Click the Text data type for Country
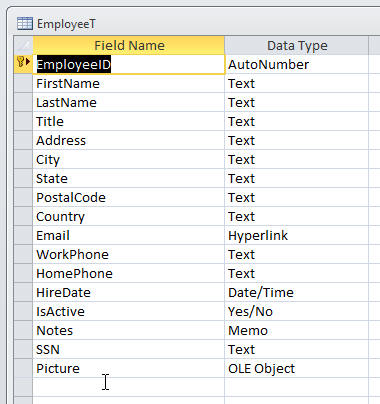380x404 pixels. [x=297, y=216]
